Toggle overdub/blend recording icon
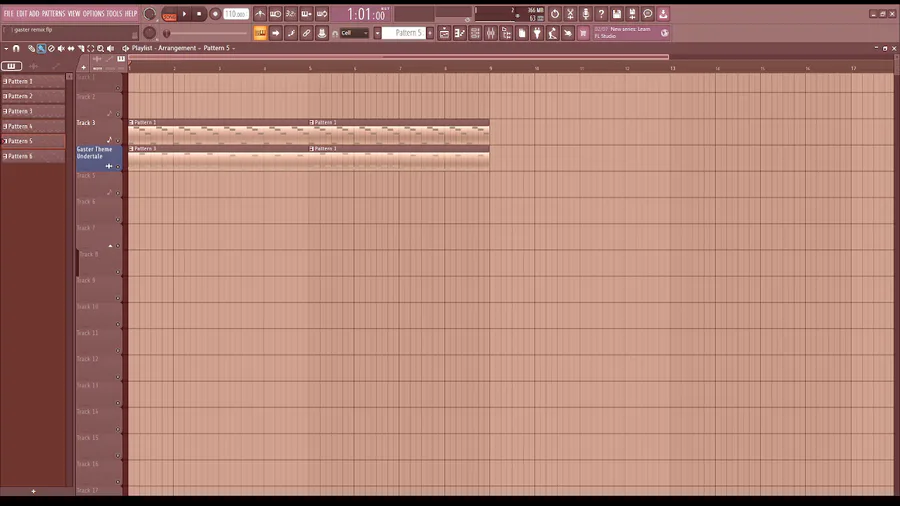 pos(307,14)
